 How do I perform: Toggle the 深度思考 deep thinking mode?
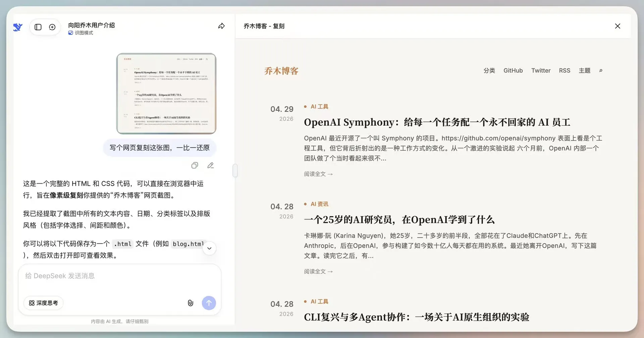point(44,303)
